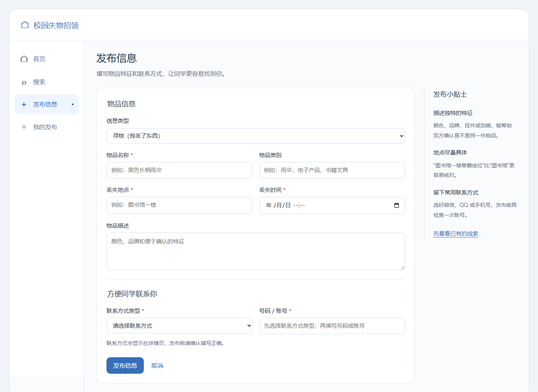Click the circle icon next to 我的发布
The height and width of the screenshot is (392, 538).
24,127
